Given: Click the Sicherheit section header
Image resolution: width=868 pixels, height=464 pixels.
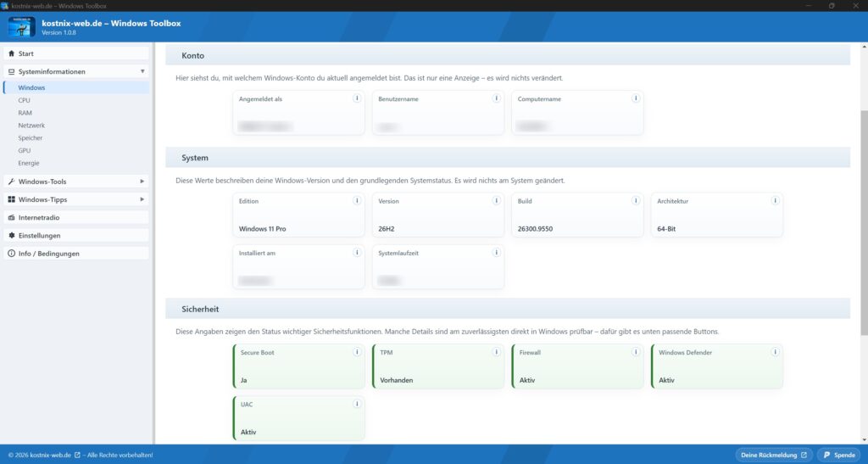Looking at the screenshot, I should click(x=508, y=309).
